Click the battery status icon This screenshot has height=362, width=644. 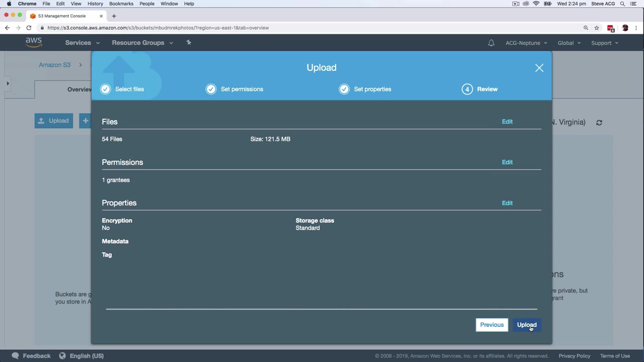coord(548,4)
